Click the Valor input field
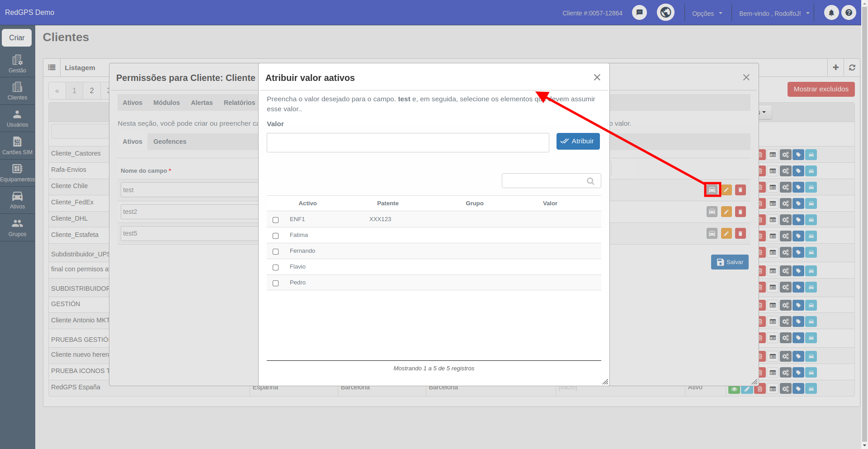Image resolution: width=868 pixels, height=449 pixels. 408,142
